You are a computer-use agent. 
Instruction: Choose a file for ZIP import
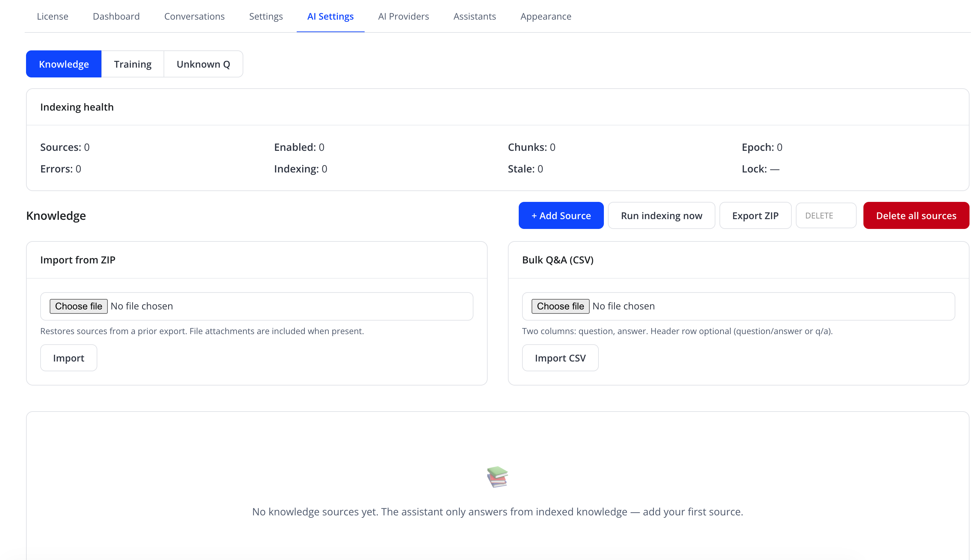click(x=78, y=306)
